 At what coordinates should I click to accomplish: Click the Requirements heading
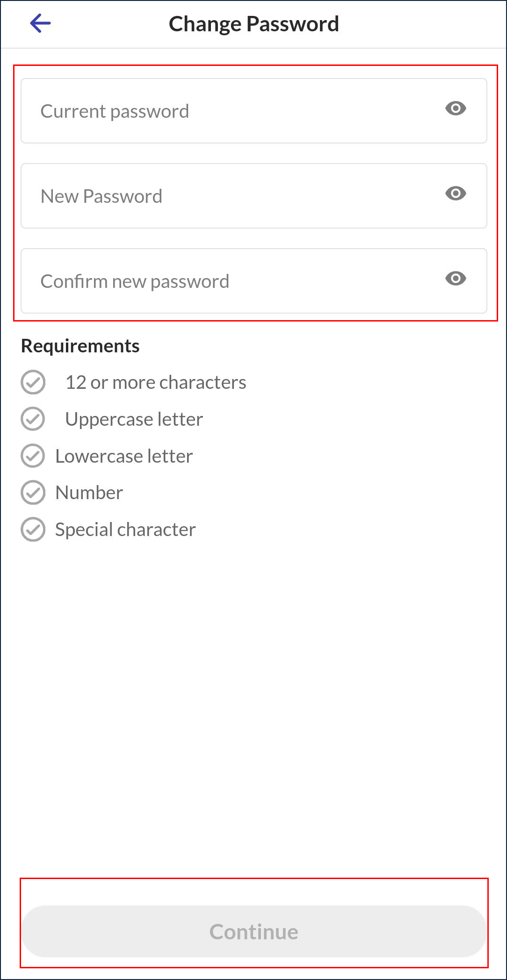pyautogui.click(x=80, y=346)
